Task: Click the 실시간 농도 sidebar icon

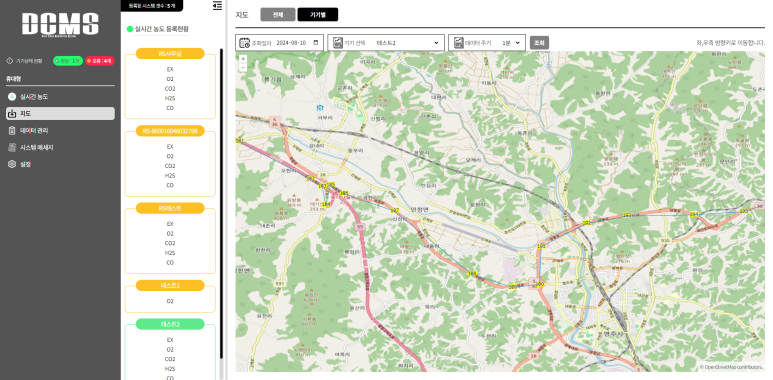Action: (12, 97)
